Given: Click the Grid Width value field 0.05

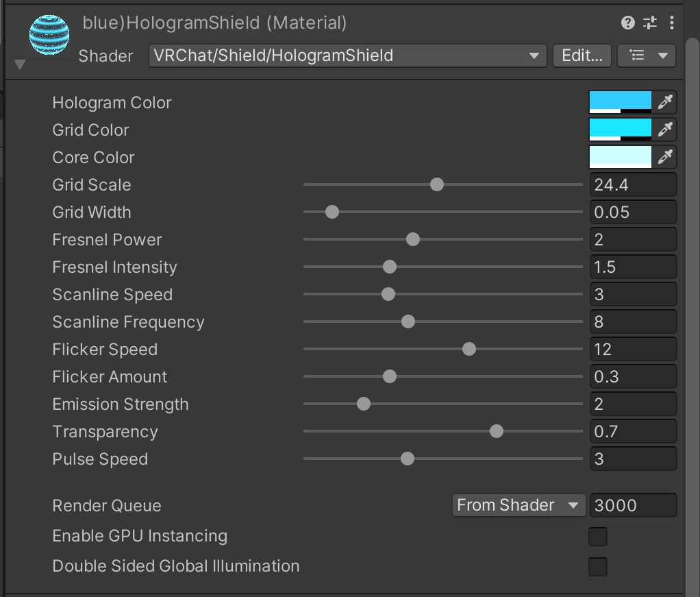Looking at the screenshot, I should (633, 212).
